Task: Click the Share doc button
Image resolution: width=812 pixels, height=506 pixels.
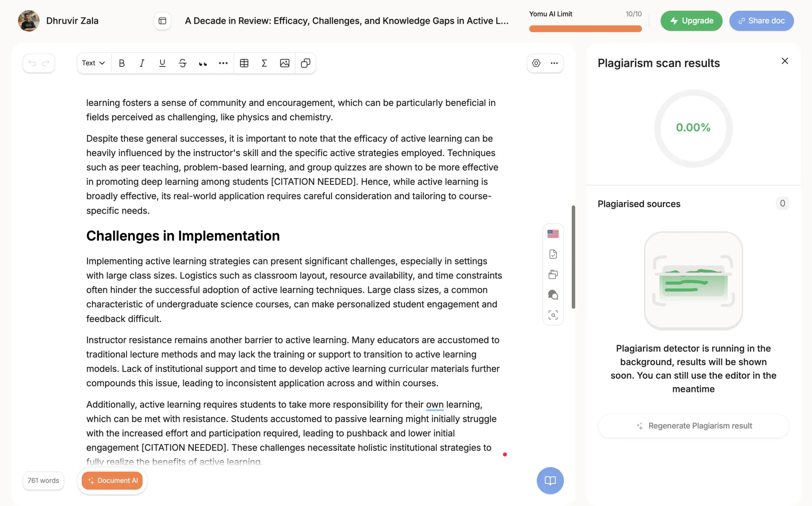Action: [x=762, y=21]
